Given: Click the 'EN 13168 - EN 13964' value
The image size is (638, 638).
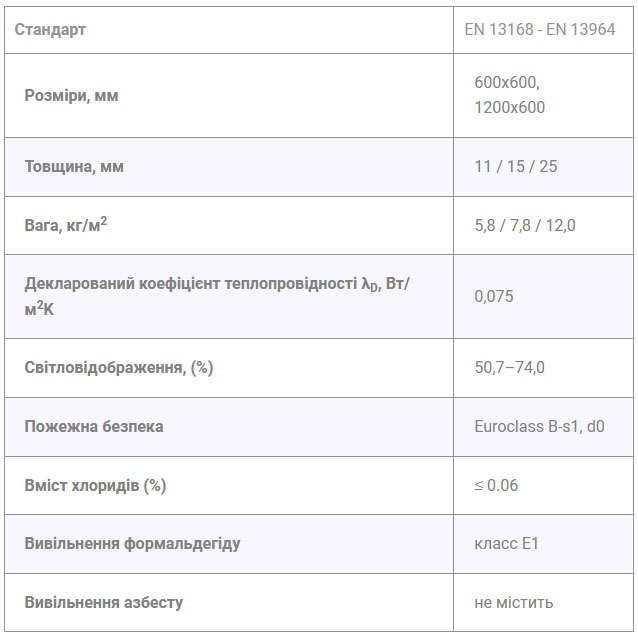Looking at the screenshot, I should (x=539, y=29).
